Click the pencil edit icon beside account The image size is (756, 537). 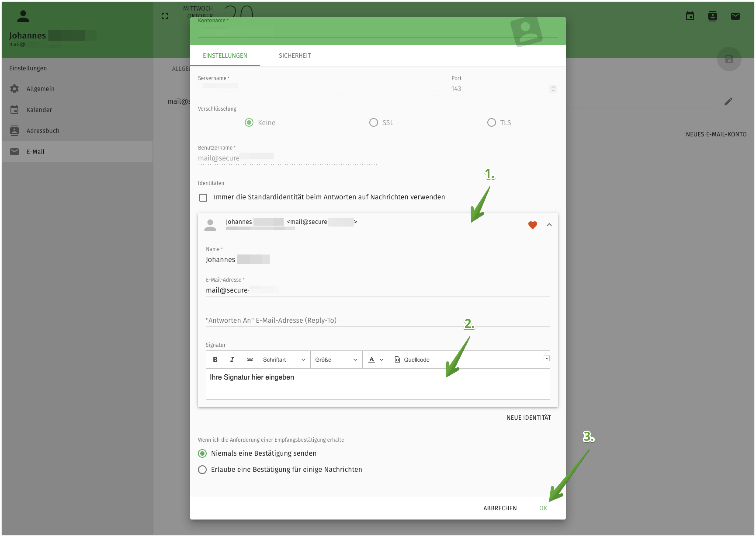(728, 101)
